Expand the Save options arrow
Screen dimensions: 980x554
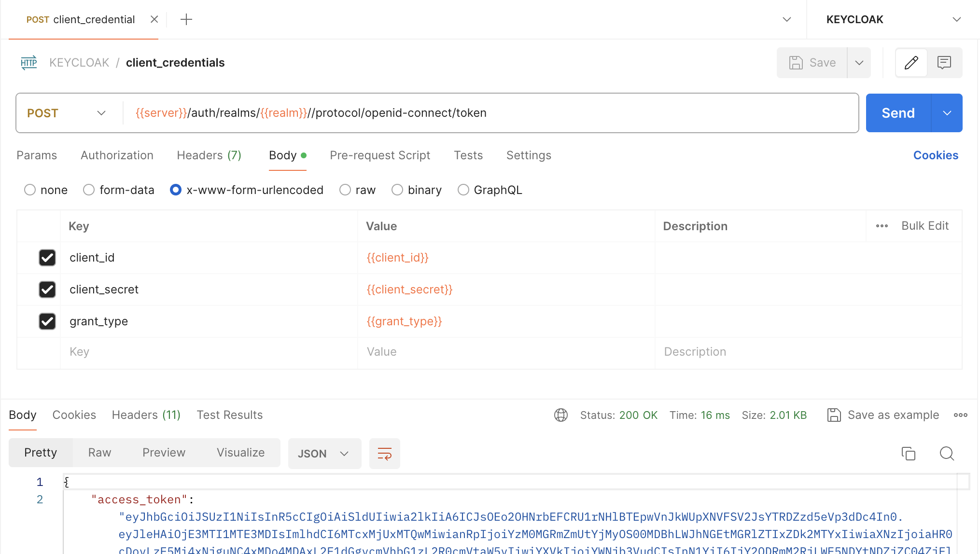coord(859,63)
